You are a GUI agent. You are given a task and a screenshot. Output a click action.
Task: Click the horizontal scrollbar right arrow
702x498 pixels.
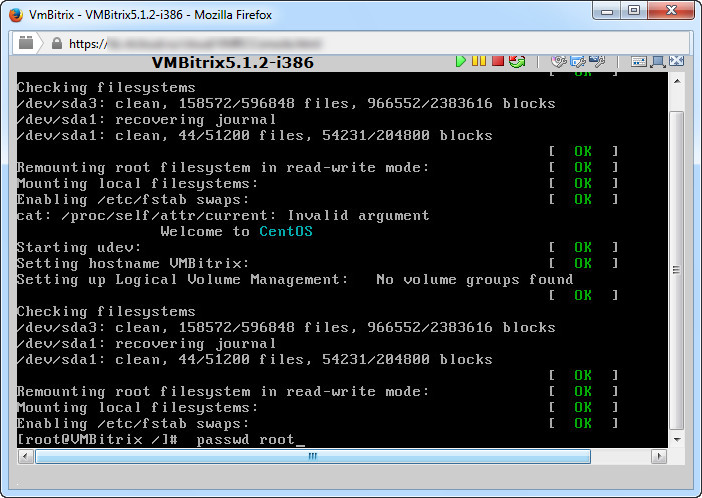[659, 457]
